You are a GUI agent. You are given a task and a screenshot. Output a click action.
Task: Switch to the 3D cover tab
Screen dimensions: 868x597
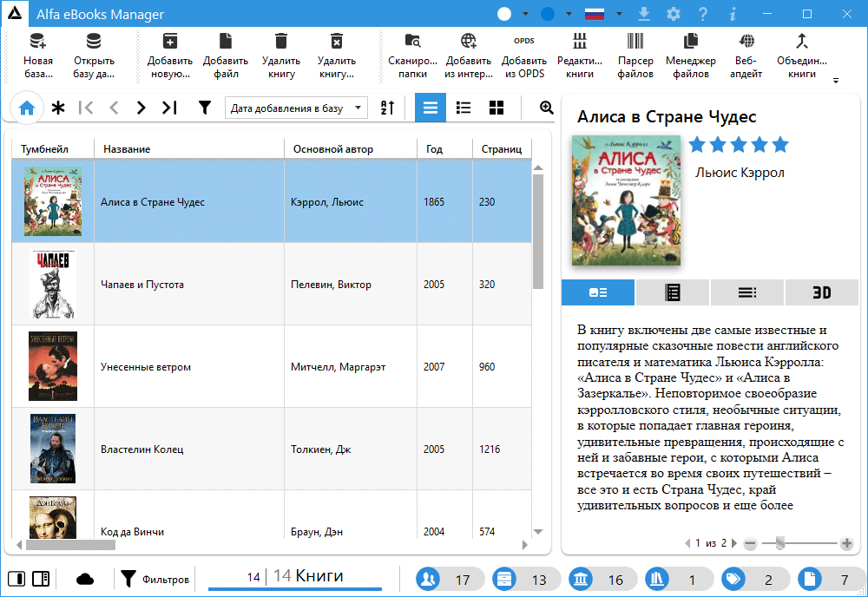(821, 292)
